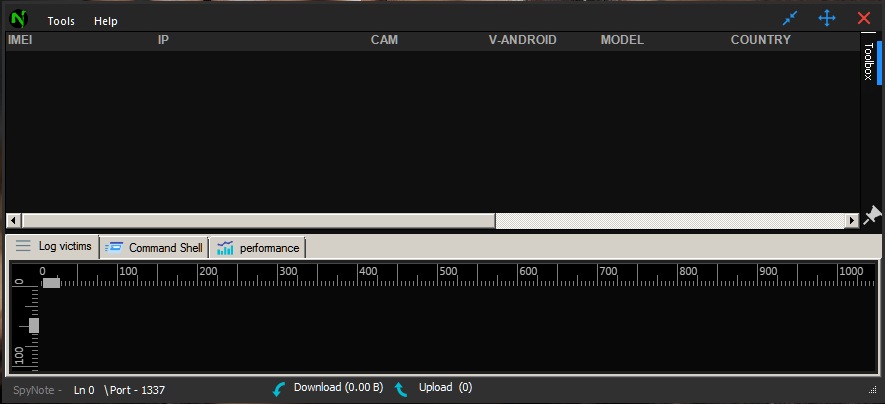This screenshot has width=885, height=404.
Task: Open the Tools menu
Action: pos(61,21)
